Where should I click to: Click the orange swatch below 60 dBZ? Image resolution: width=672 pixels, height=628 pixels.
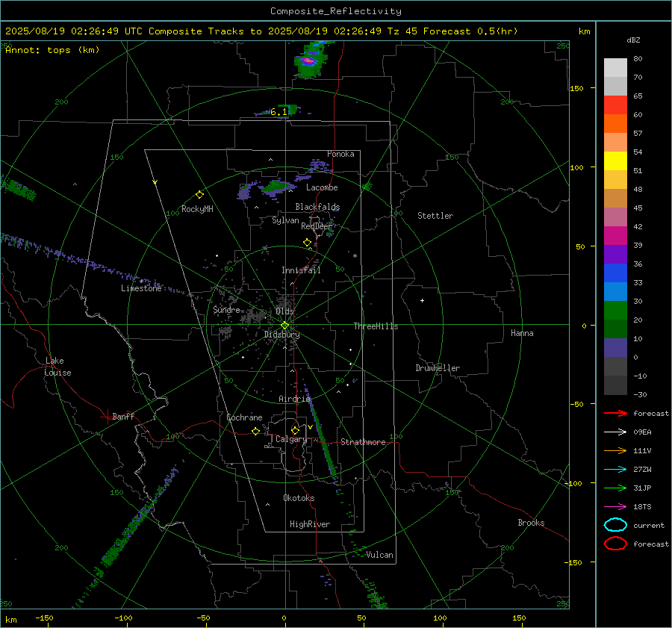pos(615,124)
